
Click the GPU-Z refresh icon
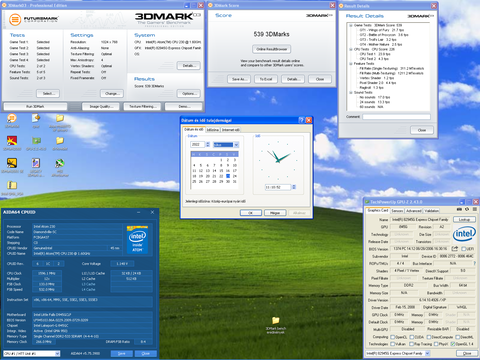[x=467, y=209]
